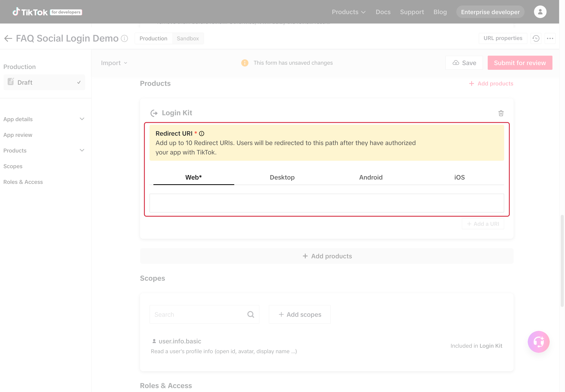Go back using the left arrow icon
The width and height of the screenshot is (565, 392).
point(8,38)
